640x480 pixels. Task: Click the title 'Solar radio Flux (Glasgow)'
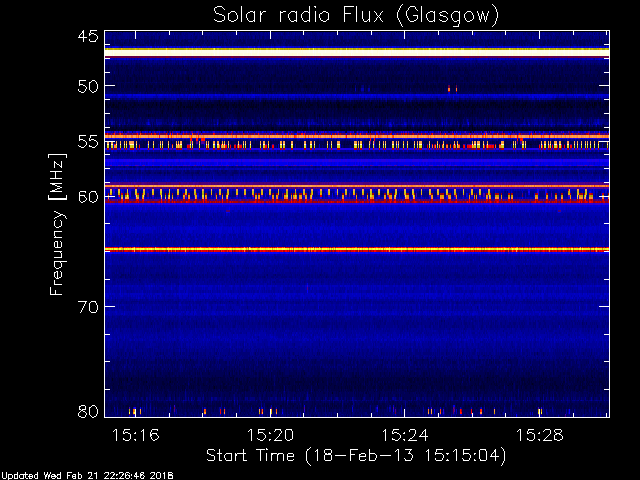pyautogui.click(x=356, y=16)
